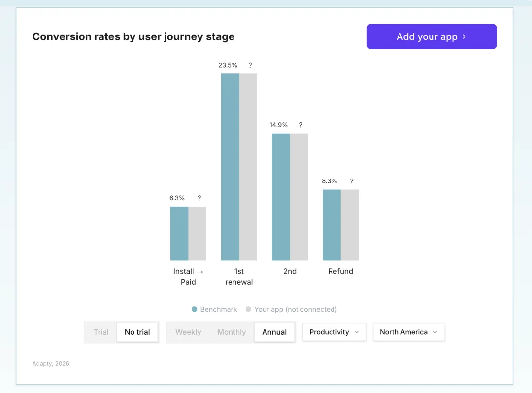532x393 pixels.
Task: Open the Productivity category dropdown
Action: click(x=334, y=332)
